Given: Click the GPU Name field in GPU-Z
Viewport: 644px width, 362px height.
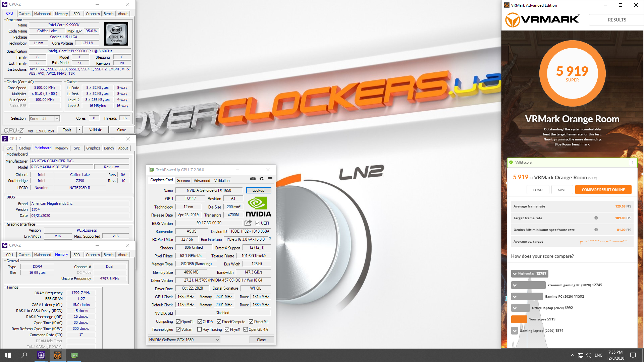Looking at the screenshot, I should pyautogui.click(x=209, y=190).
